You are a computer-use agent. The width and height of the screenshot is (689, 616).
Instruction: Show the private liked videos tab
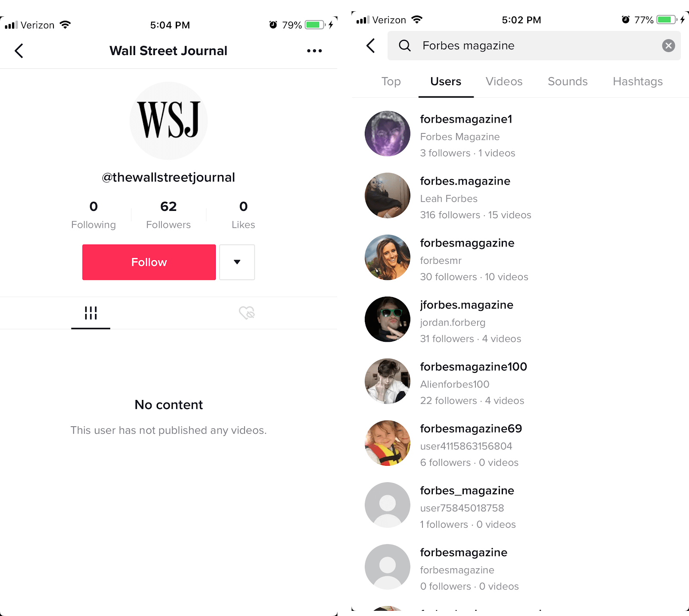(x=247, y=313)
